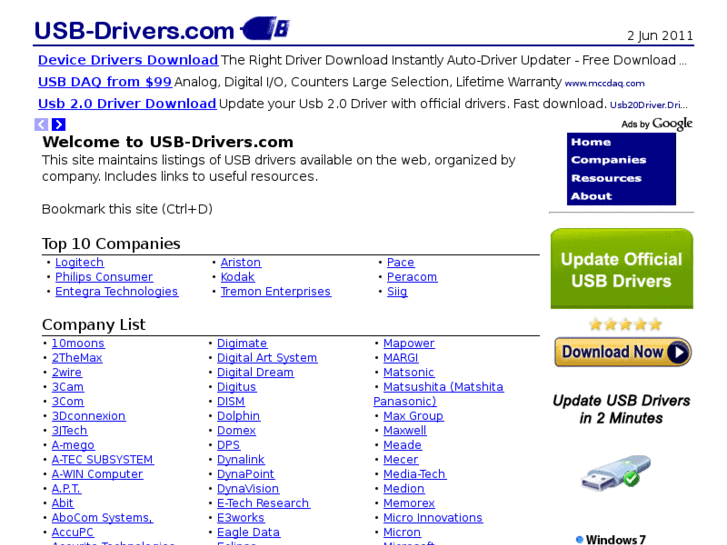Screen dimensions: 727x545
Task: Open the Home navigation item
Action: point(591,142)
